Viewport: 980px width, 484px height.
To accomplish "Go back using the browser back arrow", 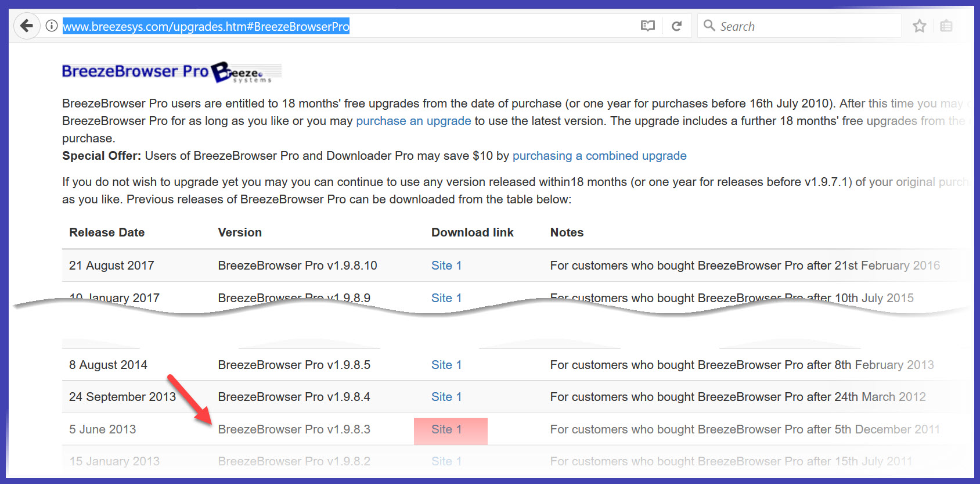I will (x=26, y=26).
